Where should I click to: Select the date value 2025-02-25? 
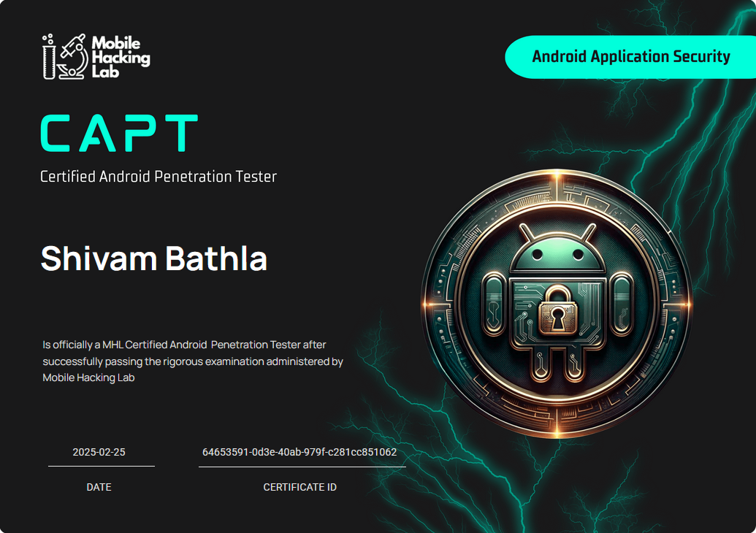tap(99, 452)
